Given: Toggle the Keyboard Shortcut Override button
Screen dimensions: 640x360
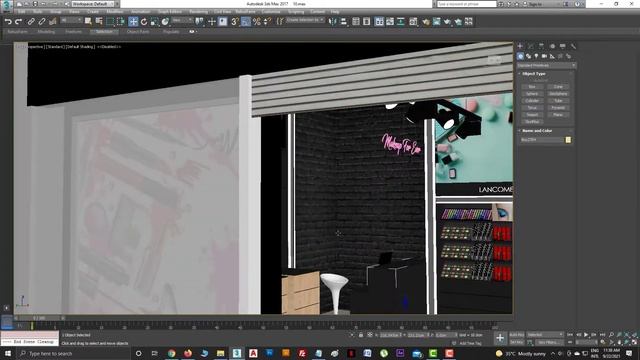Looking at the screenshot, I should (x=222, y=22).
